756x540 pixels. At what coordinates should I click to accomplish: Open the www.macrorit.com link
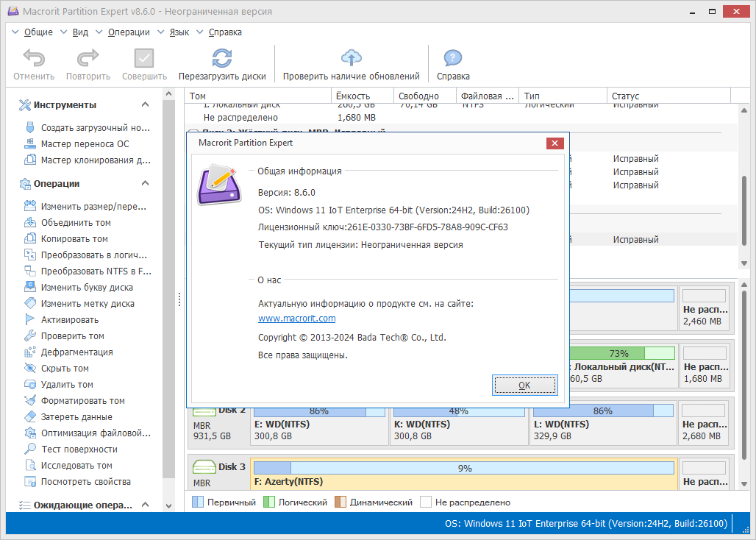[x=296, y=319]
